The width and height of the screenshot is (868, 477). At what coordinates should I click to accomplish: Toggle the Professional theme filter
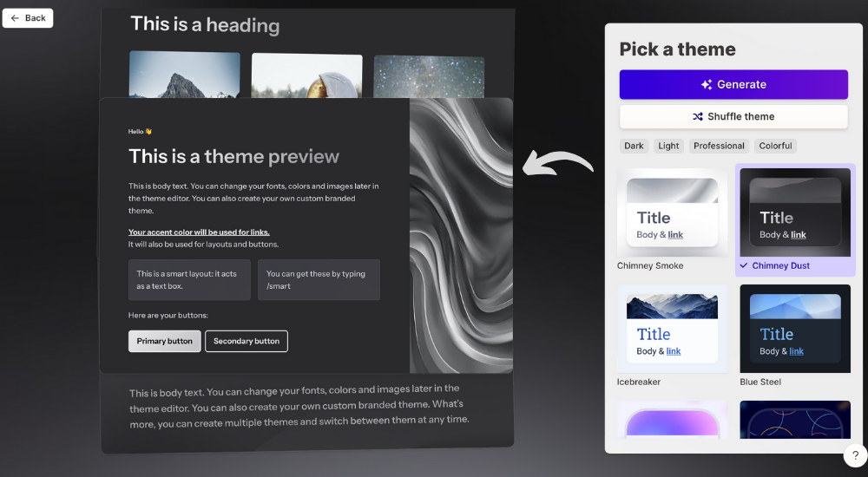719,146
